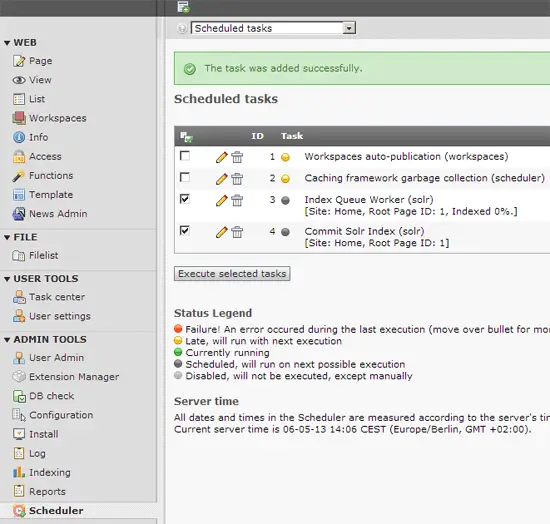The image size is (550, 524).
Task: Select the Scheduler module in sidebar
Action: tap(48, 511)
